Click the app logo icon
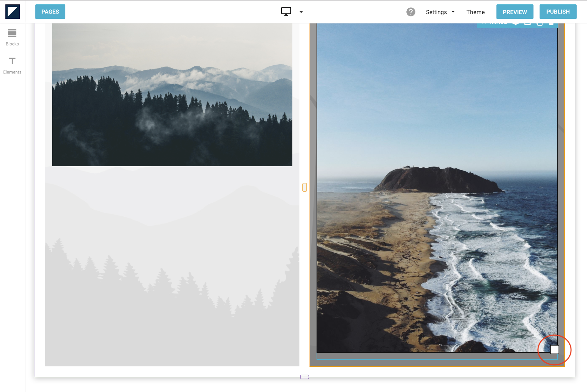 (x=12, y=12)
